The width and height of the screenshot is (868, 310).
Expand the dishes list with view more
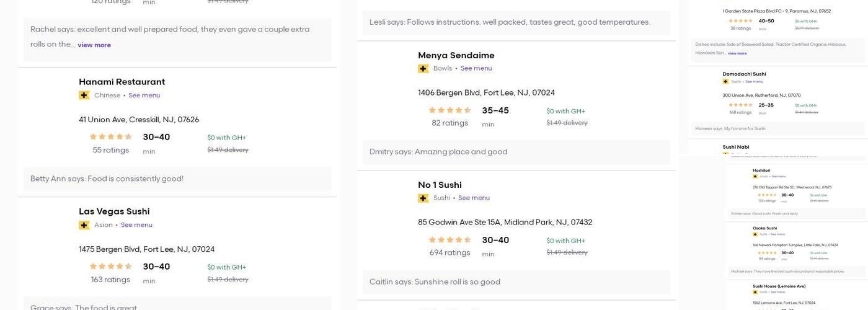point(737,53)
